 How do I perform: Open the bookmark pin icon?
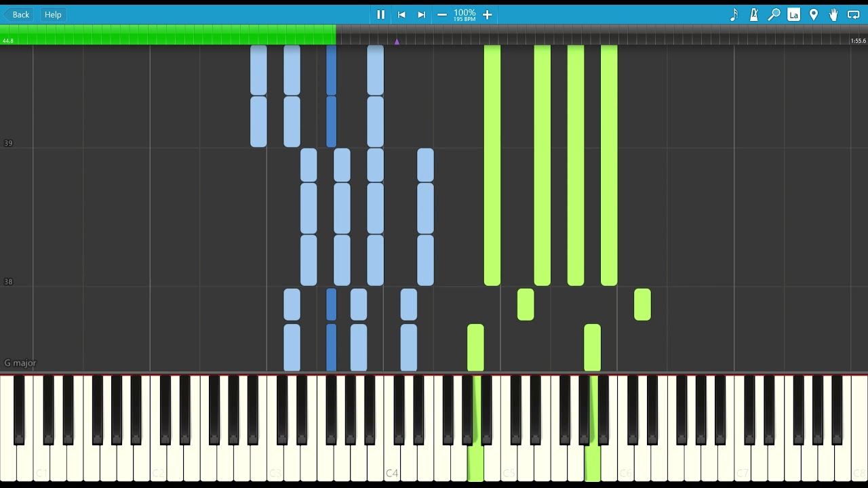click(814, 14)
